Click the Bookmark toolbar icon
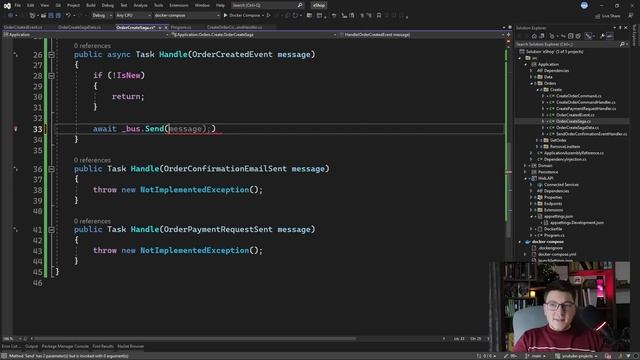Image resolution: width=640 pixels, height=360 pixels. coord(379,16)
